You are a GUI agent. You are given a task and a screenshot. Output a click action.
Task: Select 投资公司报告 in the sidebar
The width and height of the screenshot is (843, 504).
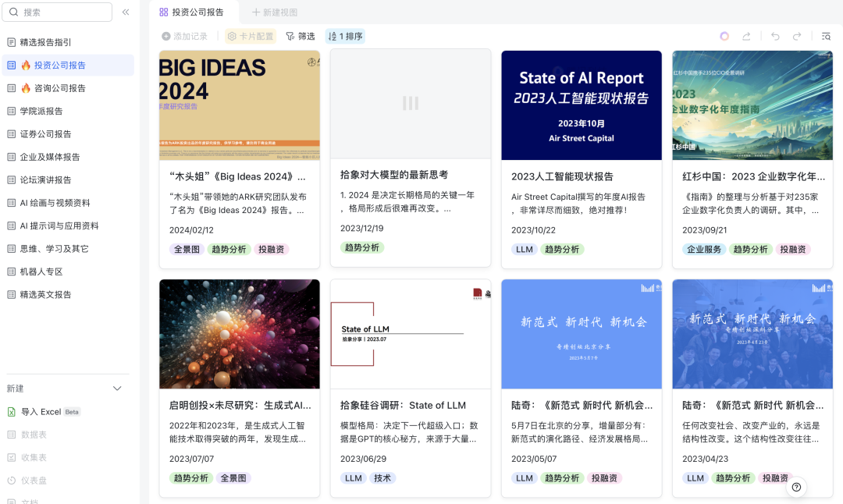[x=68, y=65]
